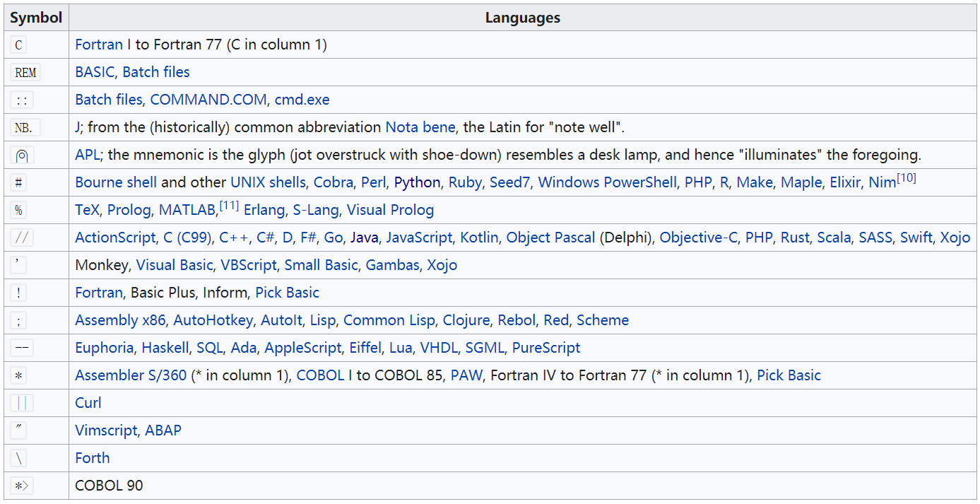Click the Assembler S/360 link

click(x=131, y=375)
